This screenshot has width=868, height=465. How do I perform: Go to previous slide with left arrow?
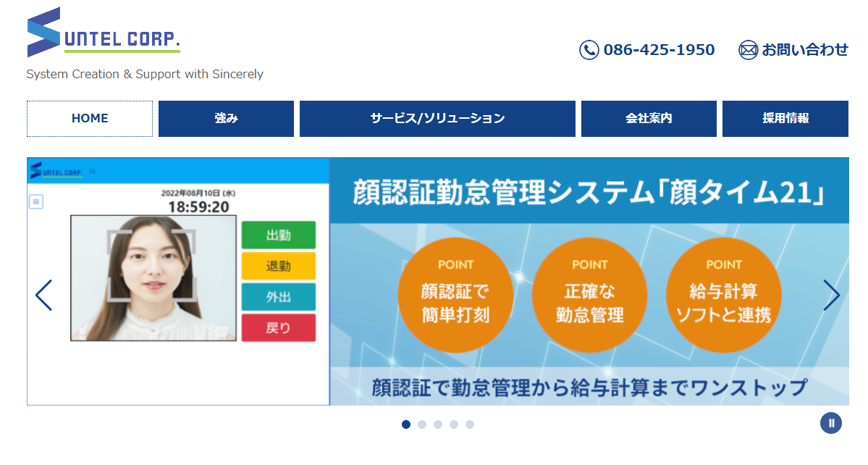click(x=43, y=295)
